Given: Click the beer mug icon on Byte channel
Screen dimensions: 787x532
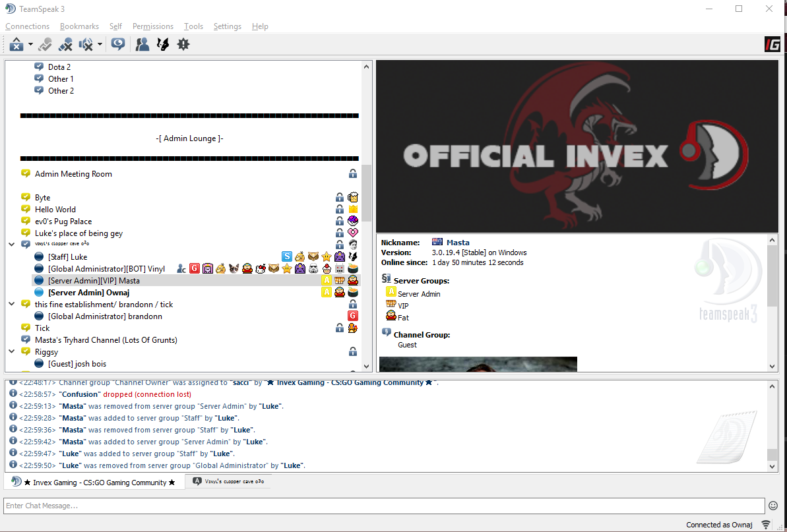Looking at the screenshot, I should point(353,197).
